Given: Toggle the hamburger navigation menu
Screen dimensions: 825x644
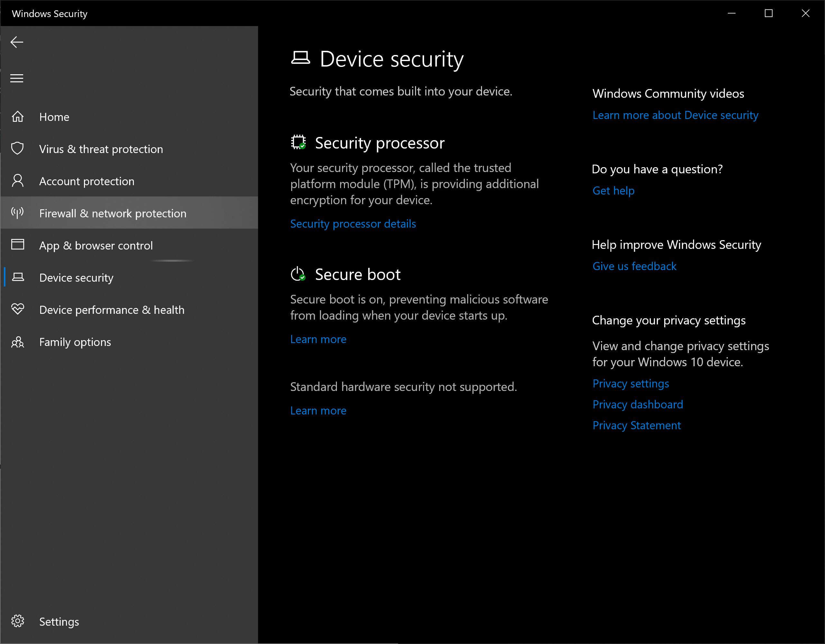Looking at the screenshot, I should point(17,78).
